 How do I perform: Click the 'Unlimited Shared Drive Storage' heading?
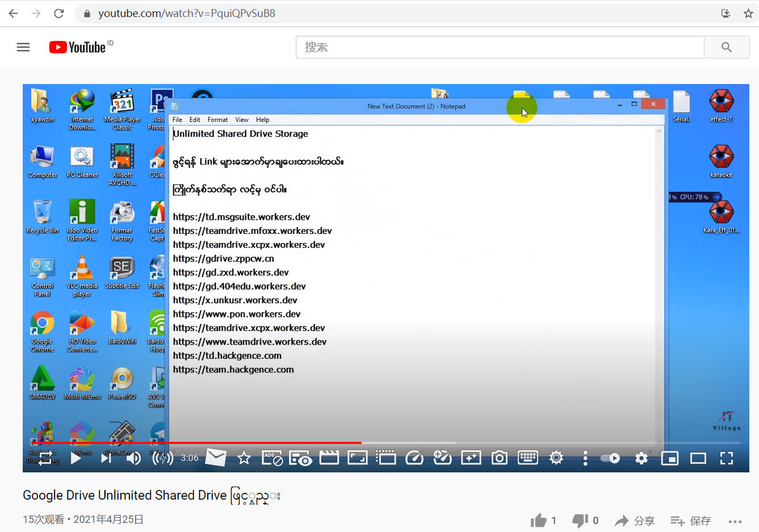(x=241, y=133)
